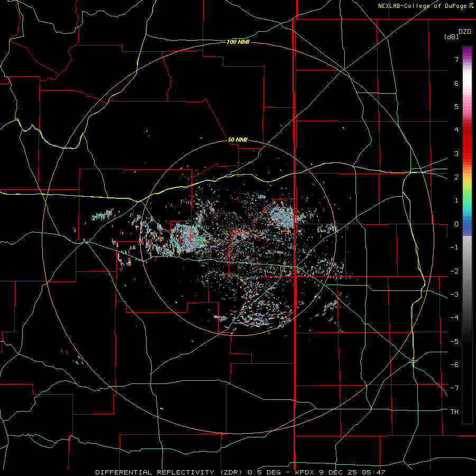This screenshot has height=476, width=476.
Task: Select the -7 value on the scale
Action: click(454, 388)
